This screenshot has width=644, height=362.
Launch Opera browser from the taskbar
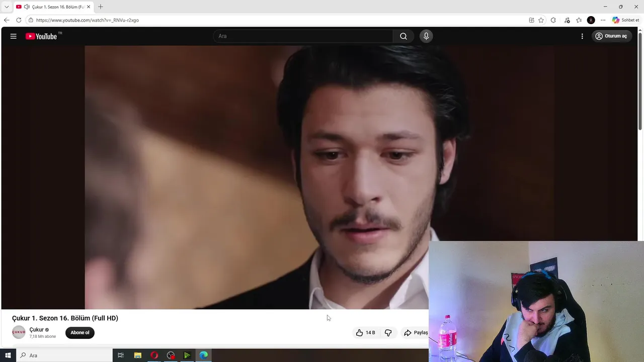click(154, 355)
